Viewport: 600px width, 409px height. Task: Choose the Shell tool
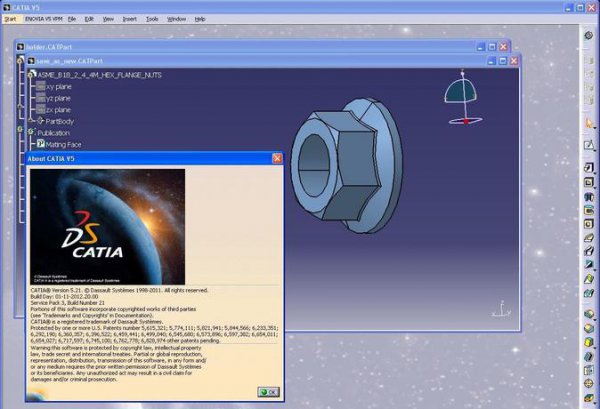tap(589, 356)
